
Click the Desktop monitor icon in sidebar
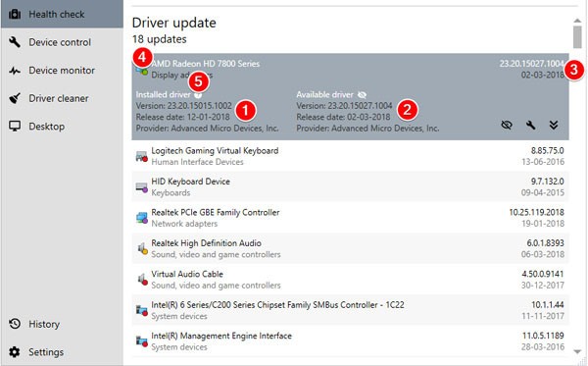(x=15, y=127)
